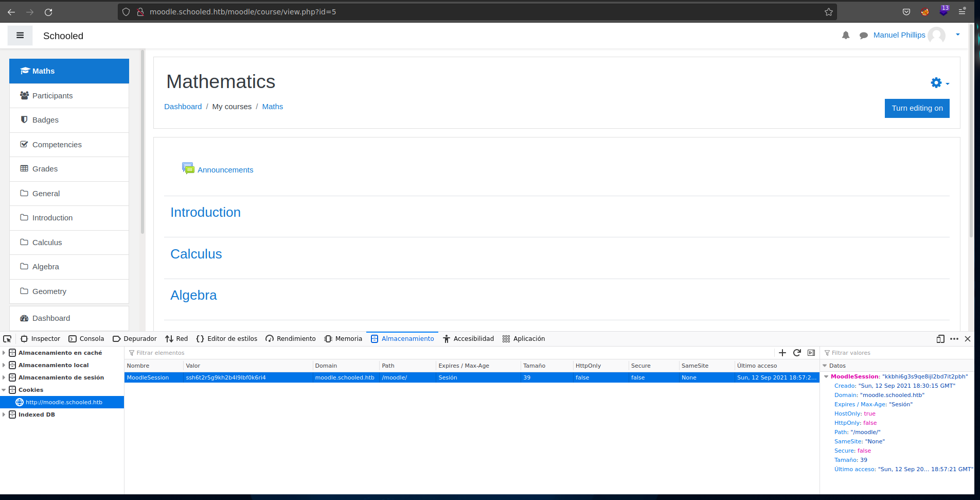Click the add cookie plus icon

pyautogui.click(x=782, y=353)
